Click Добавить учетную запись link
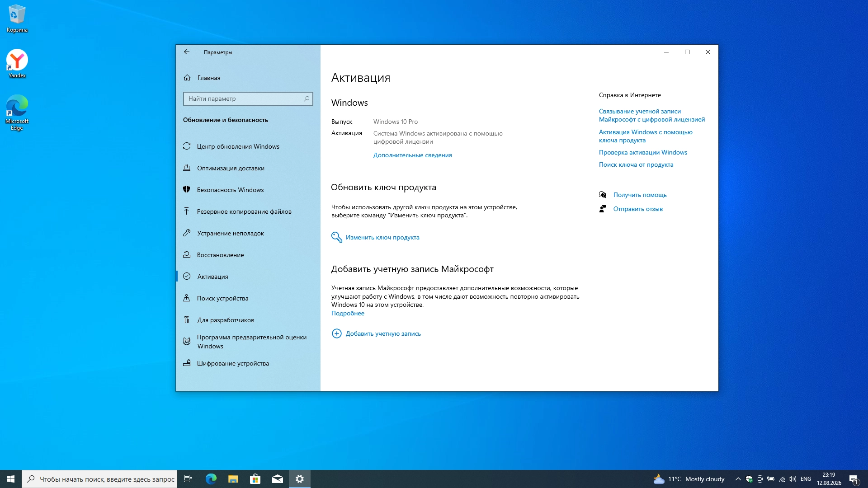Image resolution: width=868 pixels, height=488 pixels. pos(383,333)
